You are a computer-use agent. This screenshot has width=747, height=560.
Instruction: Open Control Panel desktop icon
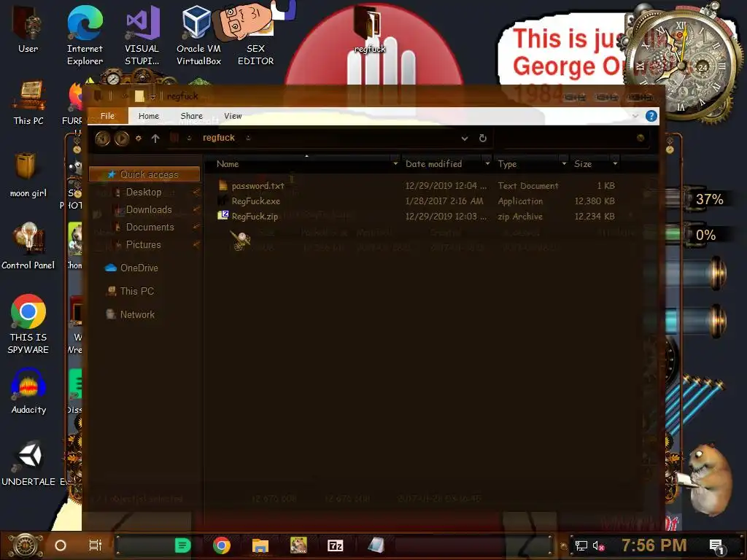pyautogui.click(x=28, y=246)
